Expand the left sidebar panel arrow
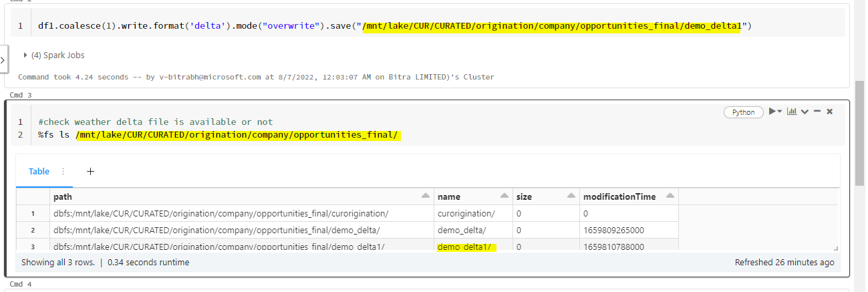The width and height of the screenshot is (868, 292). pos(3,60)
